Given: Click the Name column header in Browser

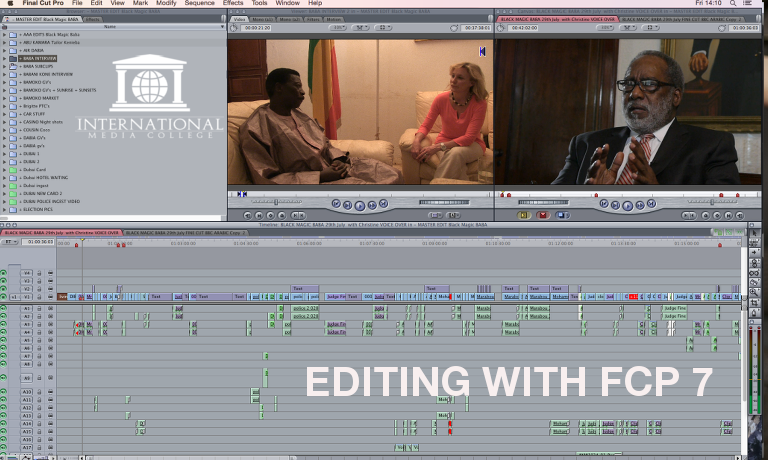Looking at the screenshot, I should [x=110, y=26].
